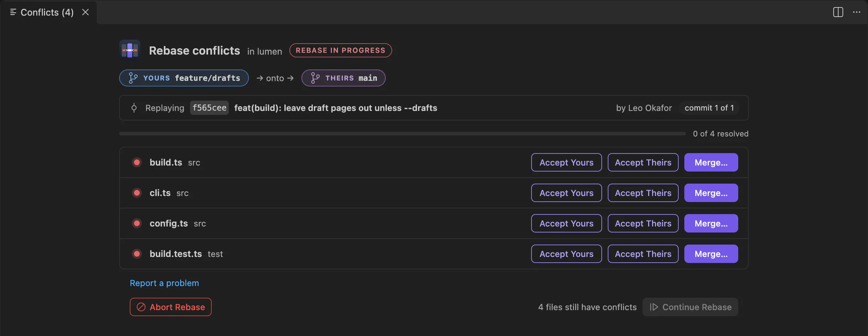Accept Yours for config.ts

[x=567, y=223]
